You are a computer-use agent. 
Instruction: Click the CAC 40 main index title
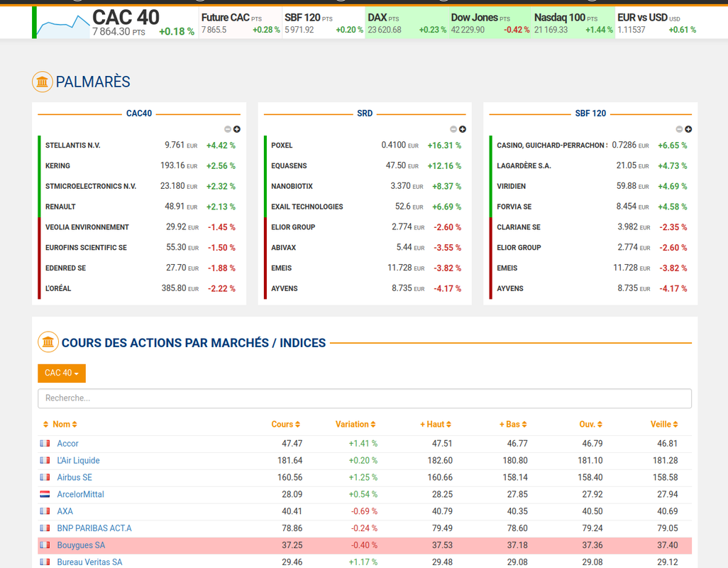pyautogui.click(x=126, y=17)
